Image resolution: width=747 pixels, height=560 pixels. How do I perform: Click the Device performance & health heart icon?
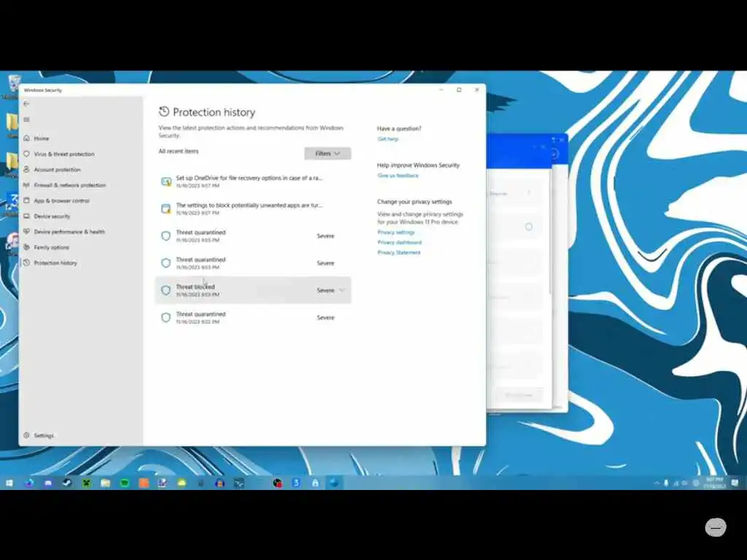(26, 231)
